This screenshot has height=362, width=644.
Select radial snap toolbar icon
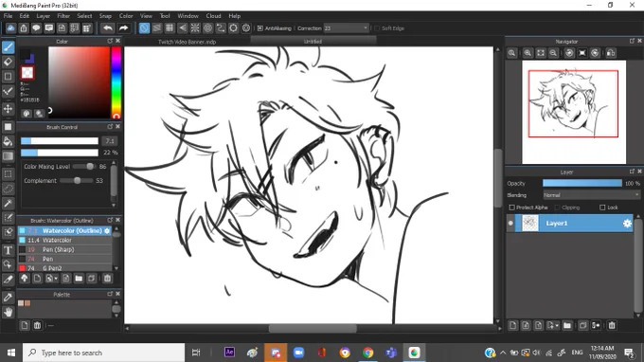pos(195,28)
